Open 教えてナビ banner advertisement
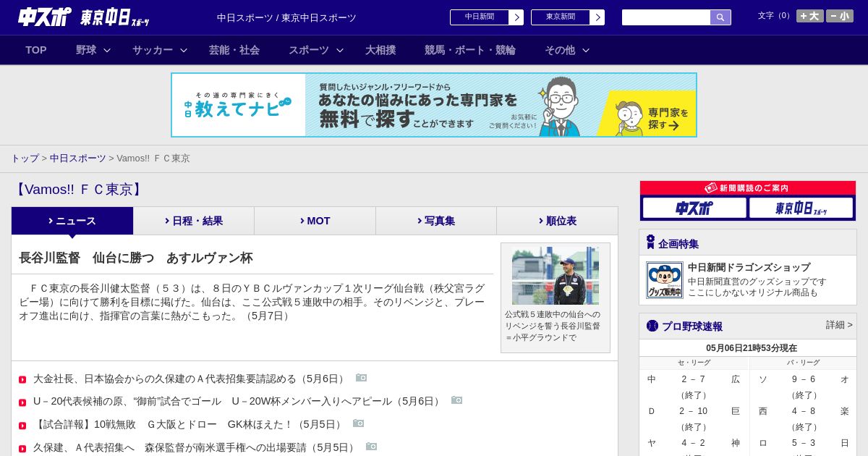This screenshot has width=868, height=456. coord(434,105)
